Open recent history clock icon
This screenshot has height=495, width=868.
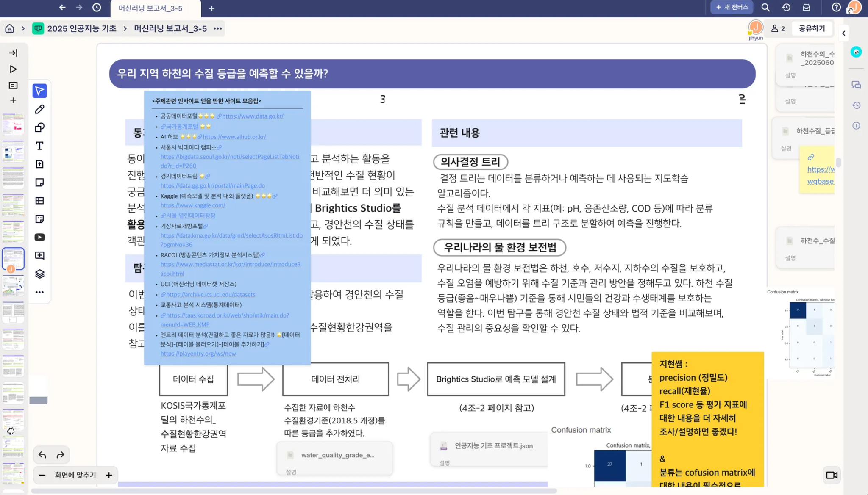click(x=97, y=8)
